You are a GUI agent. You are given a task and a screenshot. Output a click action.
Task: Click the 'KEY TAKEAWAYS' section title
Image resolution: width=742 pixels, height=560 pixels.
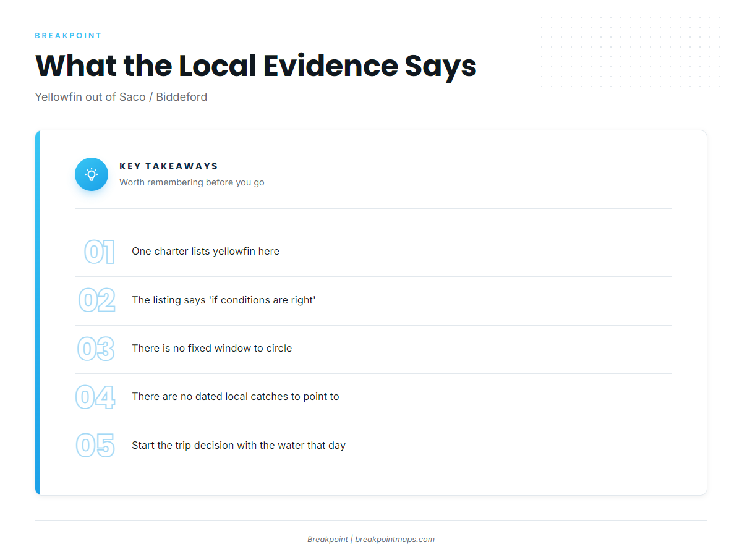pyautogui.click(x=169, y=166)
